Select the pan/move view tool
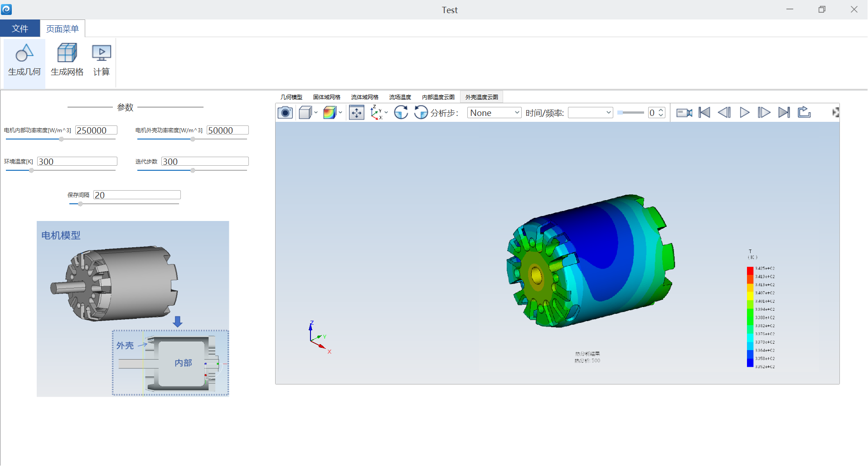 click(357, 112)
